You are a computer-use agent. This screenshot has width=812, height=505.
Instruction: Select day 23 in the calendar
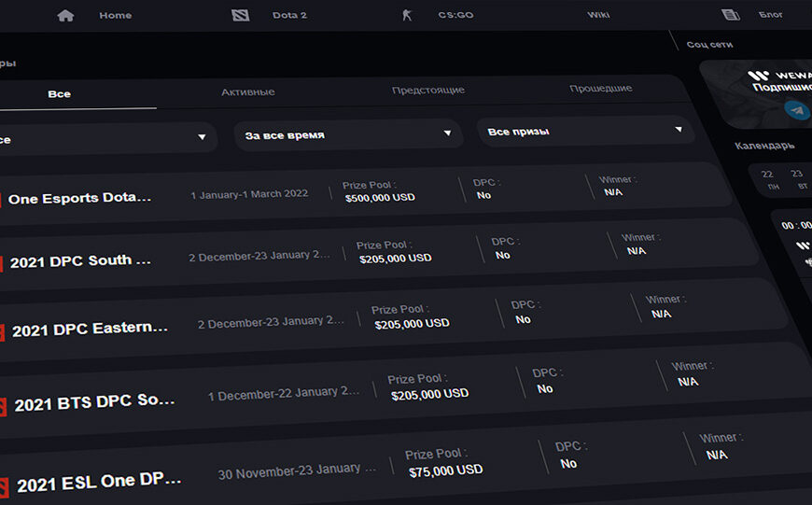pos(797,173)
